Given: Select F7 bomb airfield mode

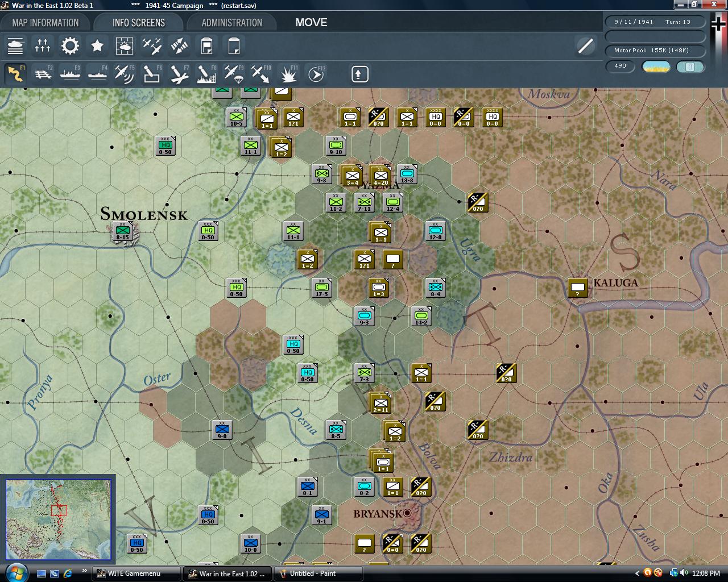Looking at the screenshot, I should point(179,74).
